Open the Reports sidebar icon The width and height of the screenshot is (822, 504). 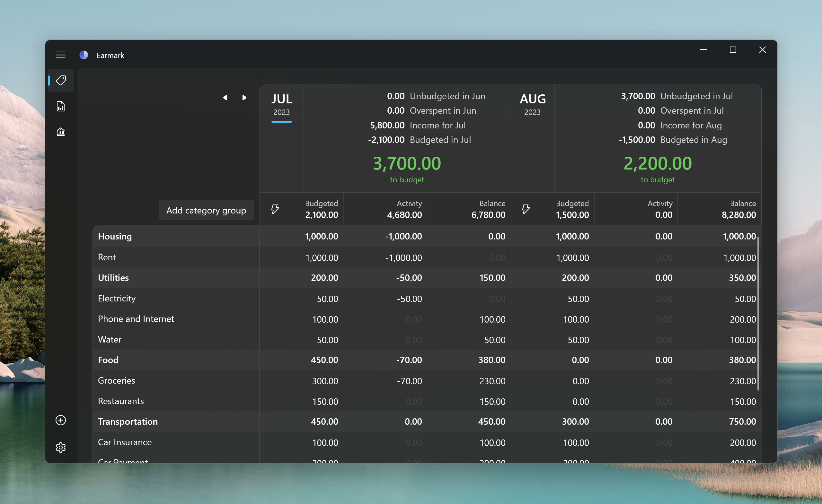61,106
